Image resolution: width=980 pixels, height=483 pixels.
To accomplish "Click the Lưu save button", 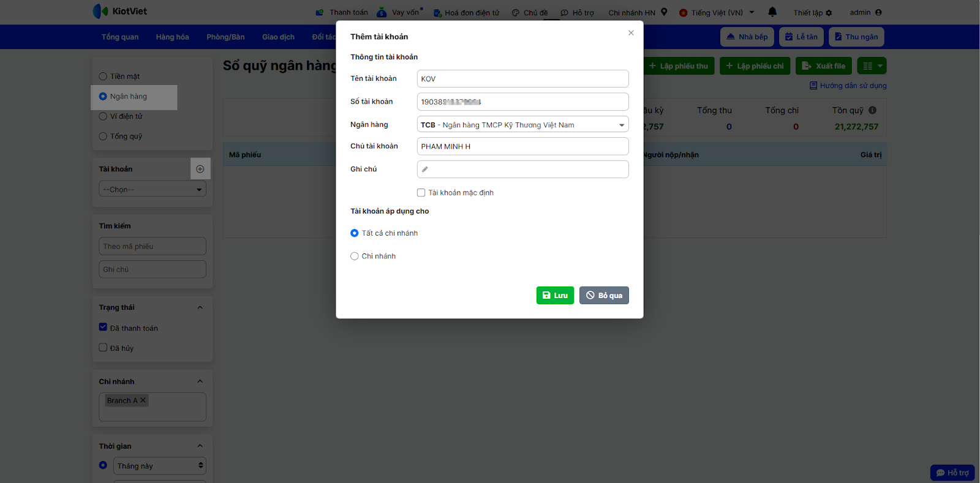I will pyautogui.click(x=555, y=295).
